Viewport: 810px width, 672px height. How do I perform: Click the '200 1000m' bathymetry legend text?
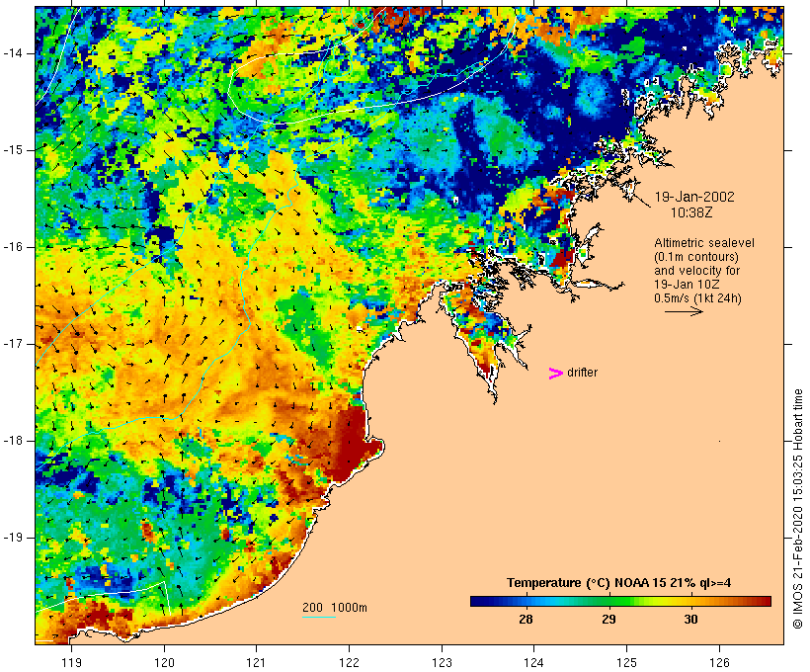pyautogui.click(x=335, y=608)
